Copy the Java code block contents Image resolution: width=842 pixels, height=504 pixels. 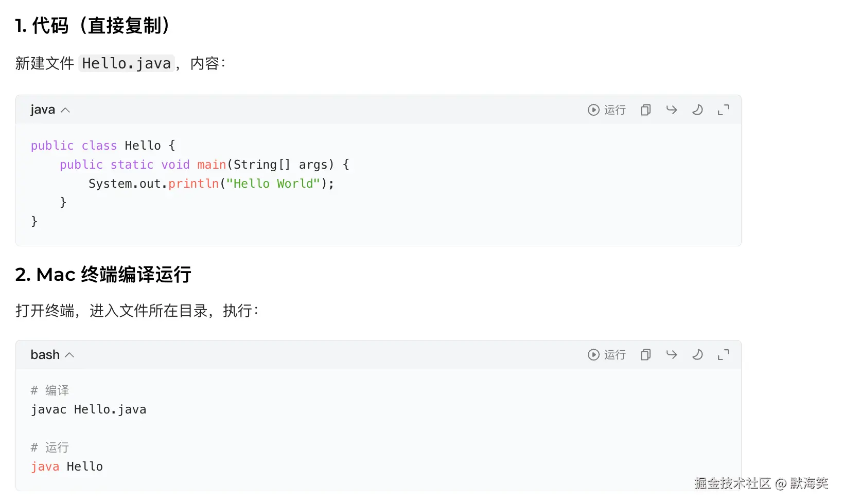645,110
